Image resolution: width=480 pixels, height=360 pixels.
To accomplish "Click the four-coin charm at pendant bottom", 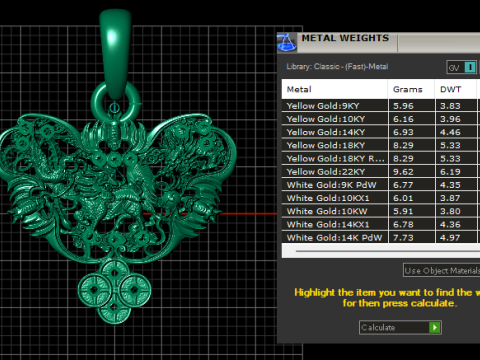I will pos(114,293).
